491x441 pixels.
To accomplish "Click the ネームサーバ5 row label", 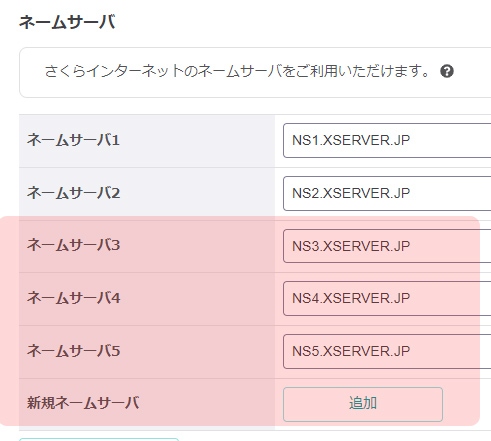I will 73,351.
